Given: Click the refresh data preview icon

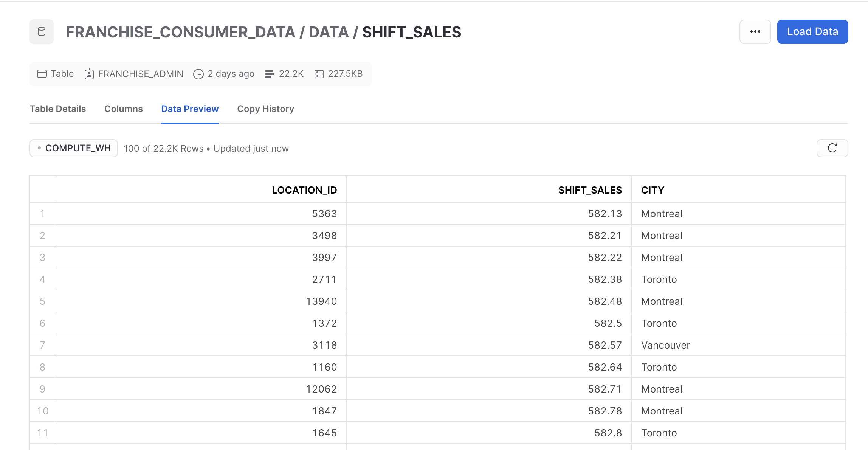Looking at the screenshot, I should click(x=832, y=148).
